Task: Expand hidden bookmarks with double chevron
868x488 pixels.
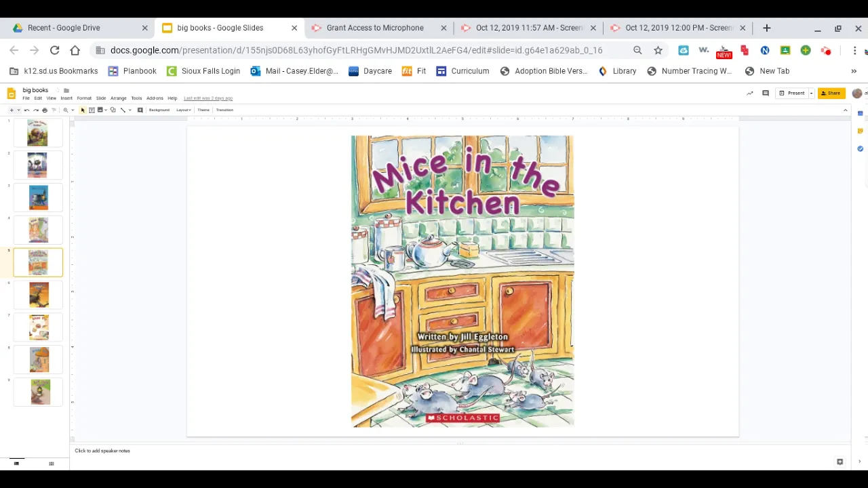Action: [x=853, y=70]
